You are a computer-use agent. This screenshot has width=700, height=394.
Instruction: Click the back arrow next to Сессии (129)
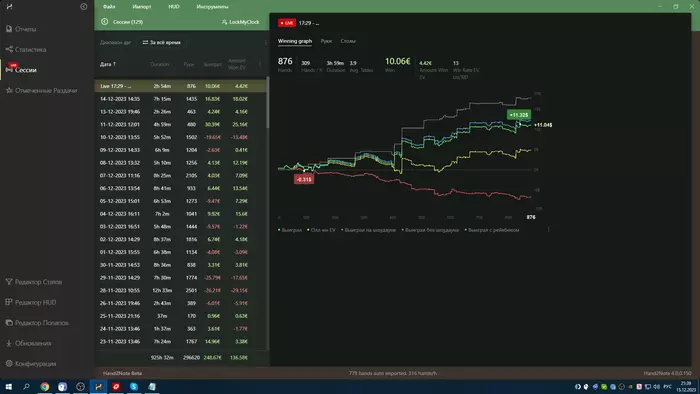point(104,22)
